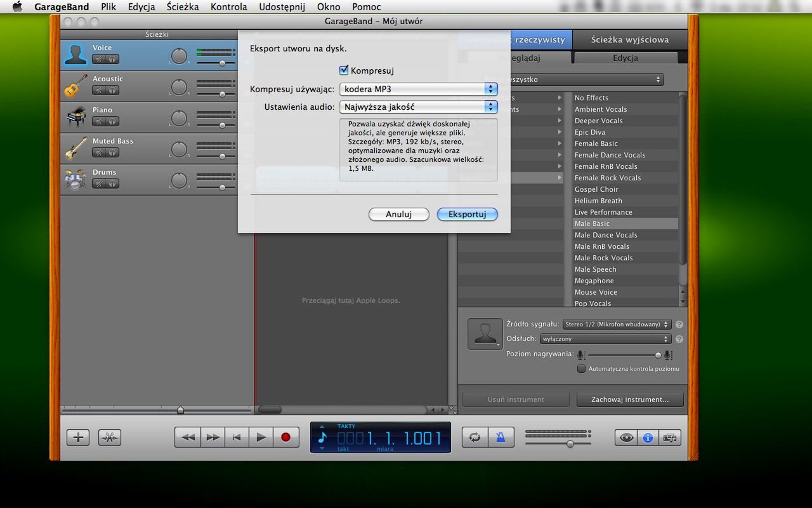Adjust the Acoustic track pan knob
The image size is (812, 508).
click(180, 87)
